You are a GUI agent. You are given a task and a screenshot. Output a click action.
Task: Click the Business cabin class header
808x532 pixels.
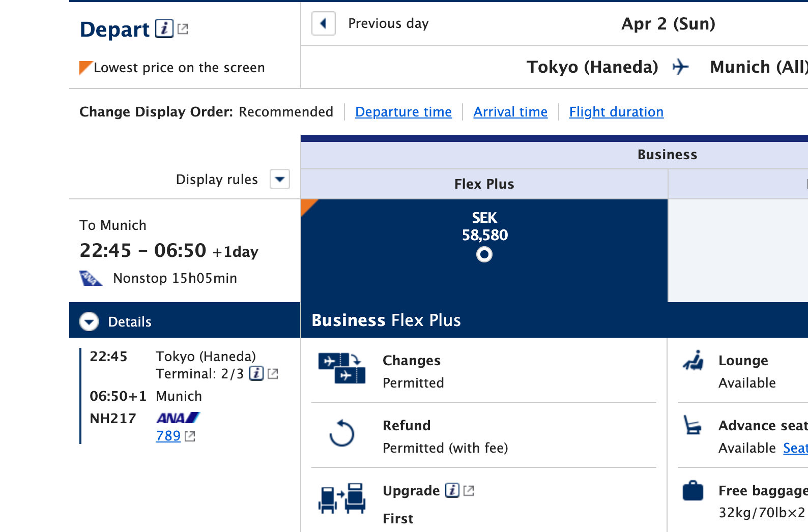[667, 155]
